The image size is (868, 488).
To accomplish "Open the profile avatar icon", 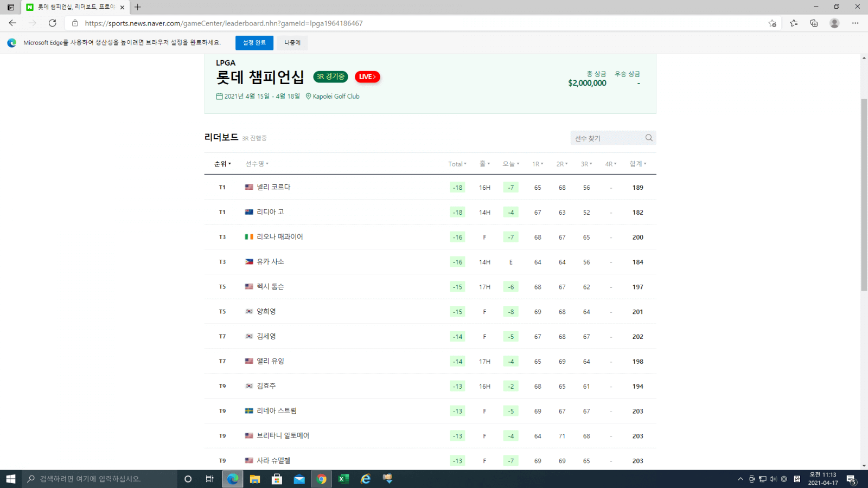I will [x=834, y=23].
